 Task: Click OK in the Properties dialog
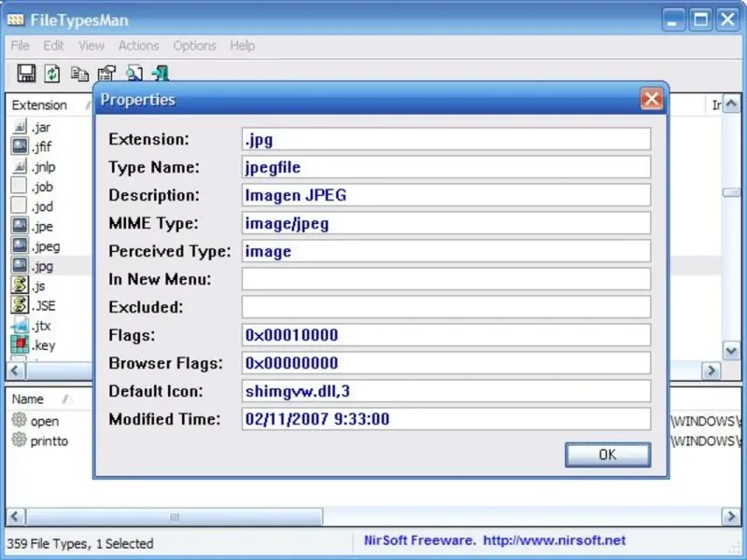coord(608,455)
